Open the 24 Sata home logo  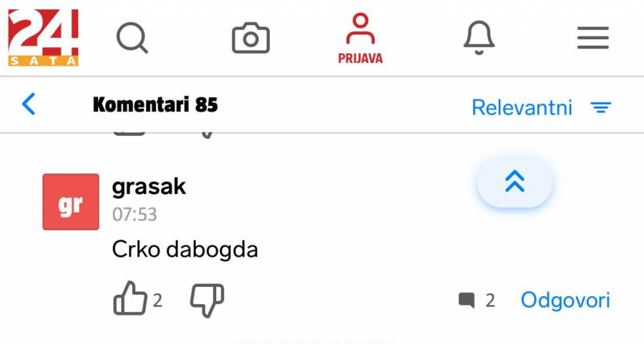(43, 37)
